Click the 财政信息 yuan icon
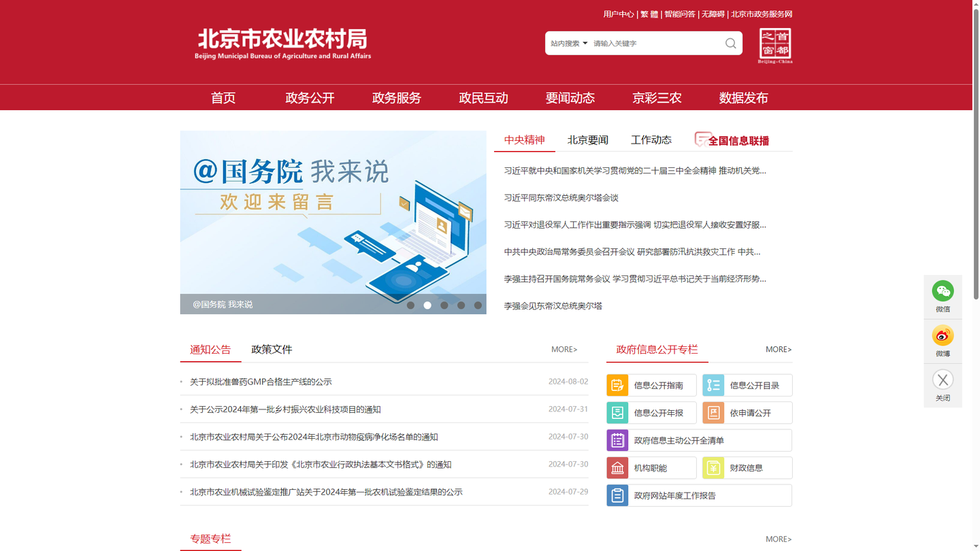Viewport: 980px width, 551px height. click(x=713, y=468)
